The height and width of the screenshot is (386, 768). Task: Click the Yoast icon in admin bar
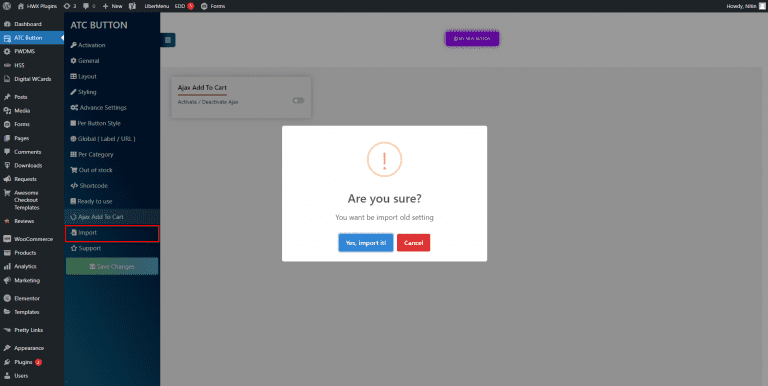(x=133, y=6)
